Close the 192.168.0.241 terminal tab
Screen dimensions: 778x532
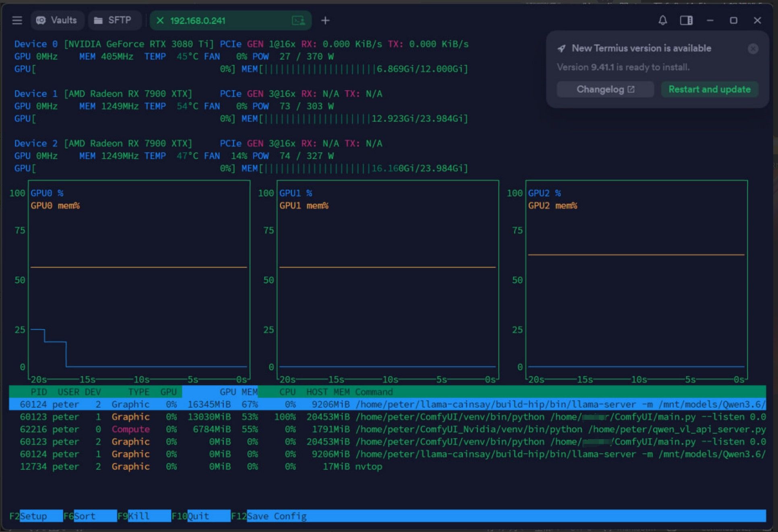160,21
